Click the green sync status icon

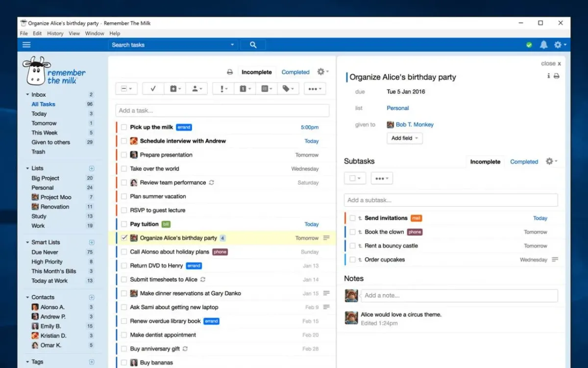tap(529, 45)
